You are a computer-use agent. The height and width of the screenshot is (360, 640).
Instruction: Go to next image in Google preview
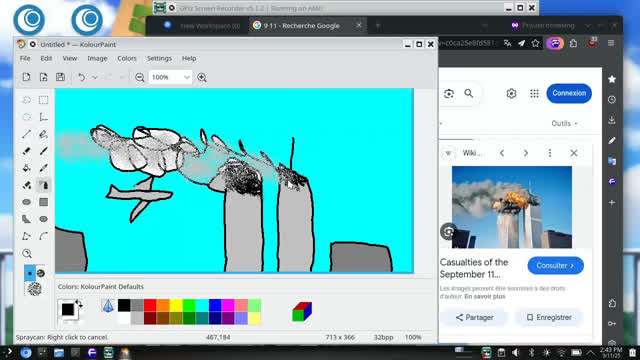point(526,153)
